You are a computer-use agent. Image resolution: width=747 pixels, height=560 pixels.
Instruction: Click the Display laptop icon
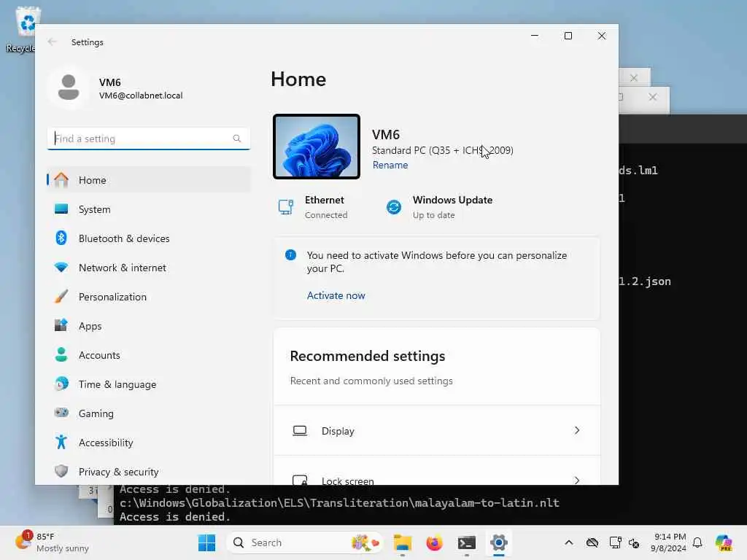[300, 431]
